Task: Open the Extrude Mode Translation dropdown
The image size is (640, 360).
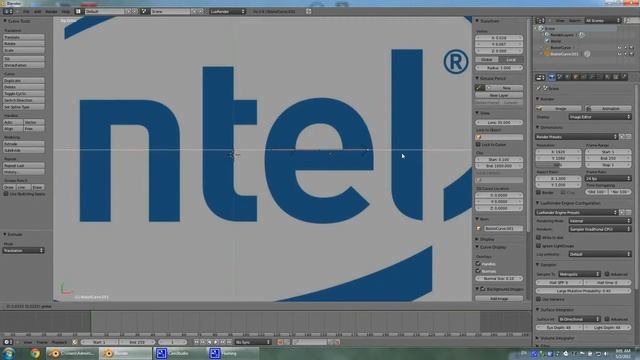Action: 24,250
